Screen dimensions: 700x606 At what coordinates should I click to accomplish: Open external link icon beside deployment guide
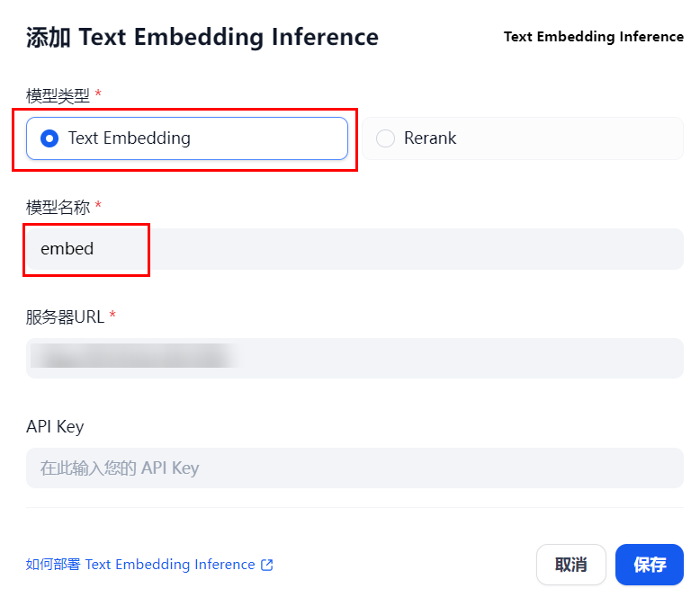click(x=267, y=565)
